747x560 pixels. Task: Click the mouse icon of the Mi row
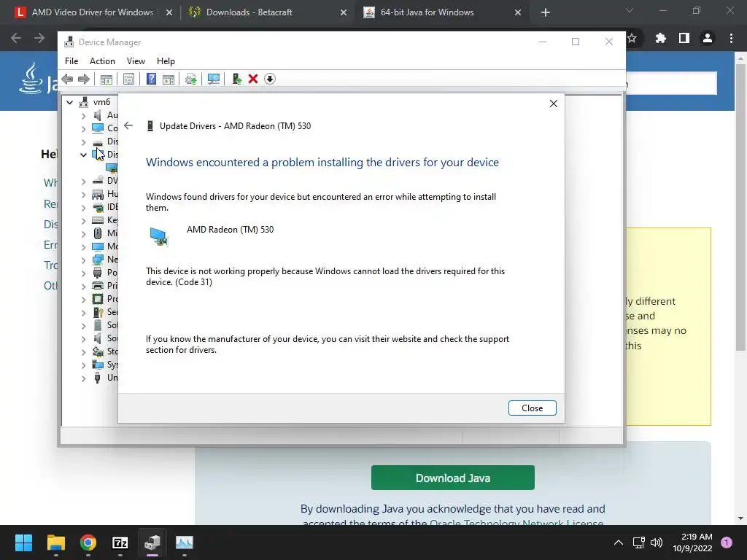97,233
